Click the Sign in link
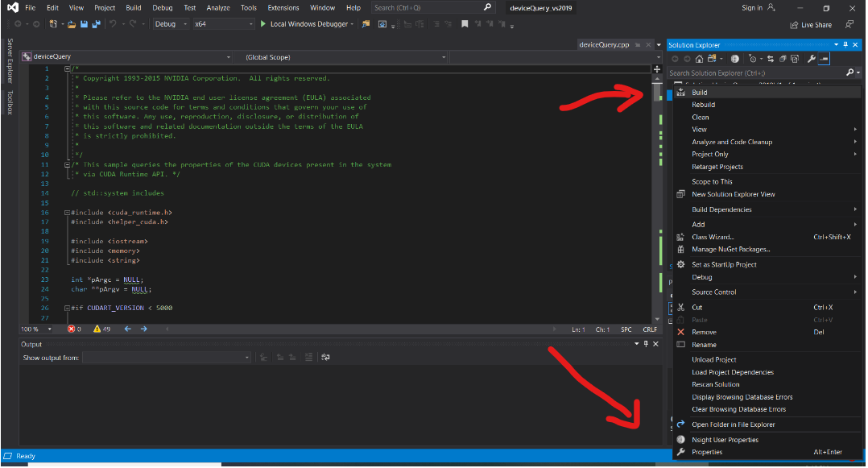This screenshot has height=468, width=868. (752, 8)
